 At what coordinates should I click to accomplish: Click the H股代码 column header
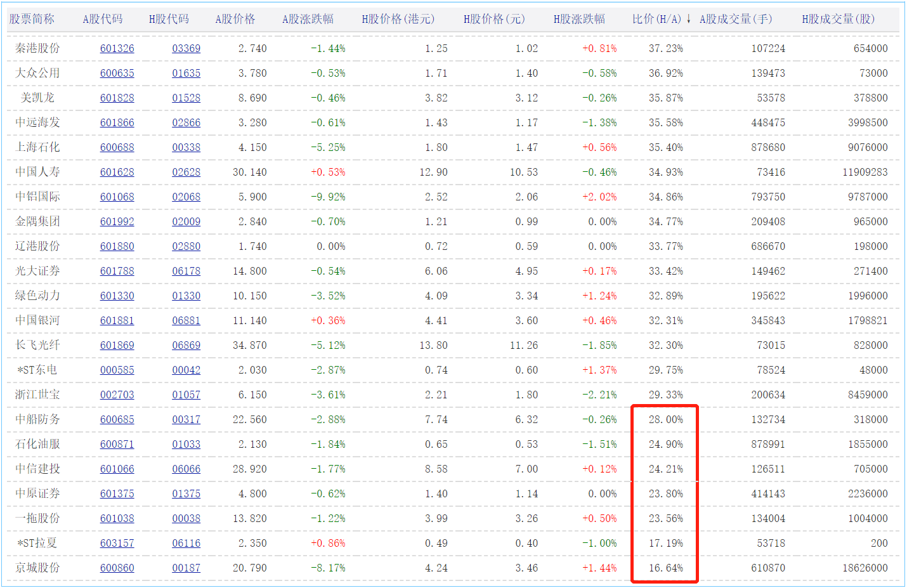pos(169,19)
